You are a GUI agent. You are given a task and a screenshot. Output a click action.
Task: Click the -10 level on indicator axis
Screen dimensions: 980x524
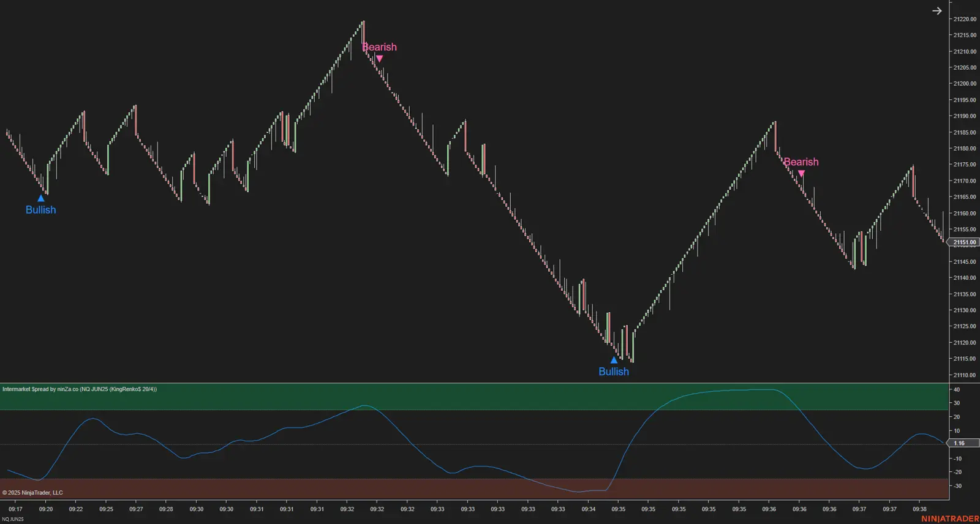957,458
